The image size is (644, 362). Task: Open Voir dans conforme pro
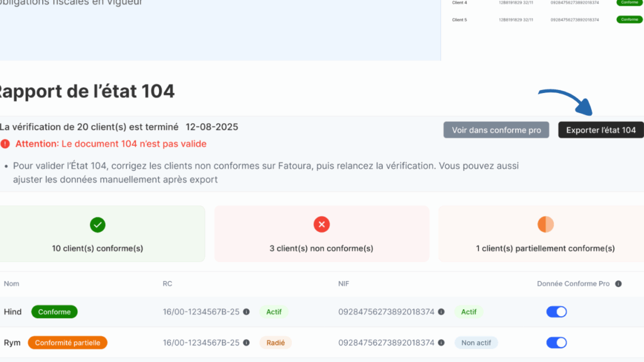pyautogui.click(x=496, y=130)
